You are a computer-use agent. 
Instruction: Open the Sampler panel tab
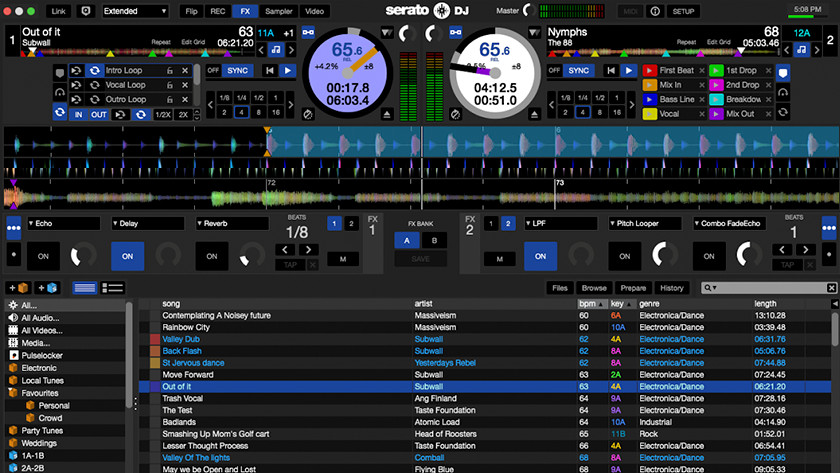coord(279,11)
